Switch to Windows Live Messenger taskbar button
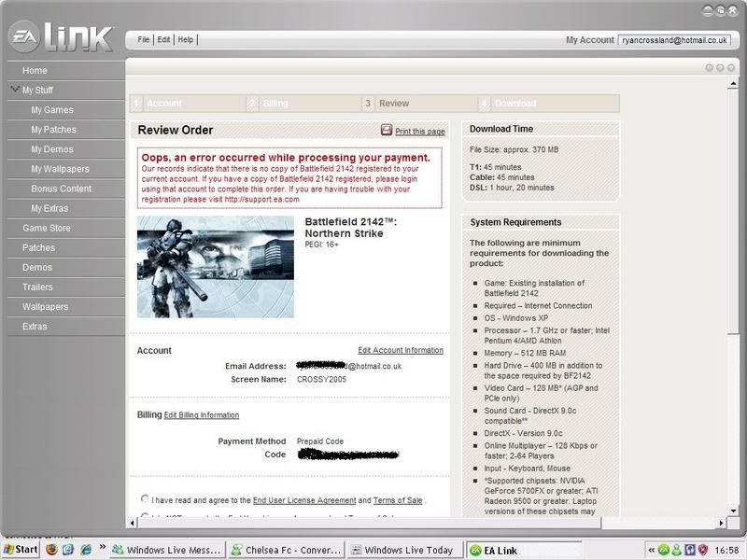 coord(166,550)
